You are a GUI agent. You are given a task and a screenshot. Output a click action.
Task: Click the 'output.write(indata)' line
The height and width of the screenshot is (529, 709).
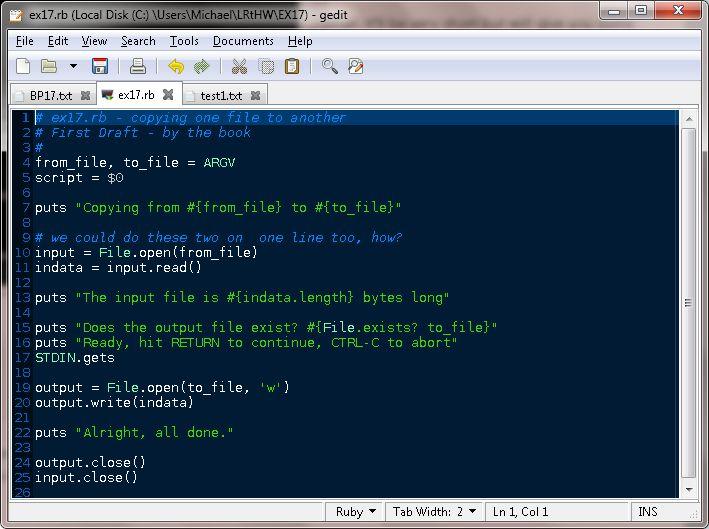(114, 402)
